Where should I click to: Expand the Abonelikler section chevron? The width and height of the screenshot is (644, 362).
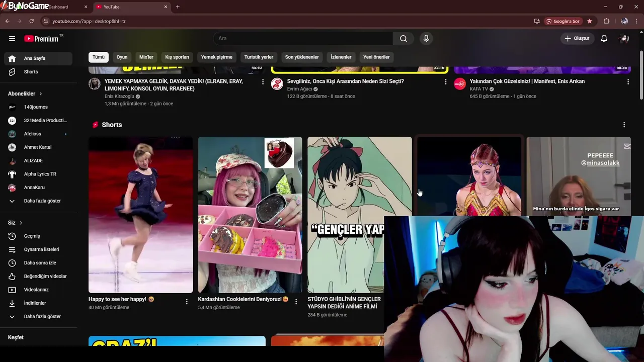pos(41,94)
